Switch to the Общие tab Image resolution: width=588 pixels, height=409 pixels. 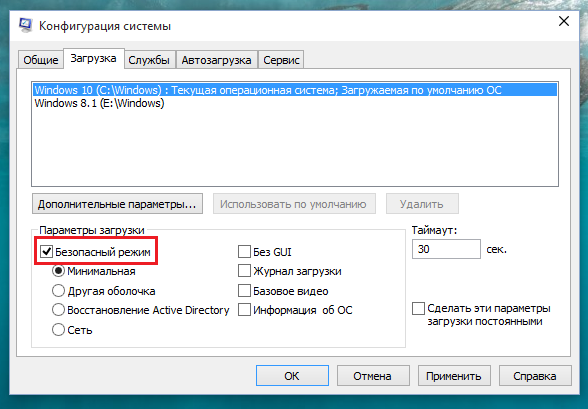click(40, 60)
